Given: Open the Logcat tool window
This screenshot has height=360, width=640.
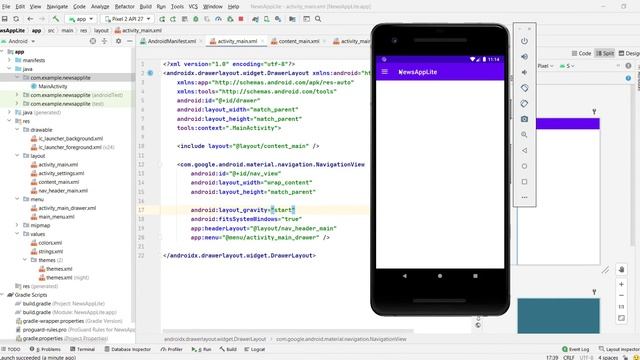Looking at the screenshot, I should (x=255, y=349).
